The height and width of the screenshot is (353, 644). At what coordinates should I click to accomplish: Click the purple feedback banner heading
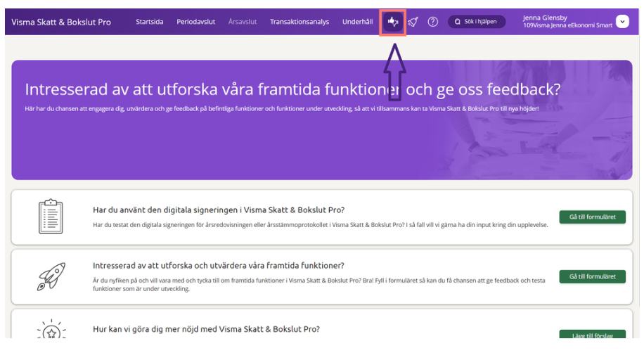293,90
